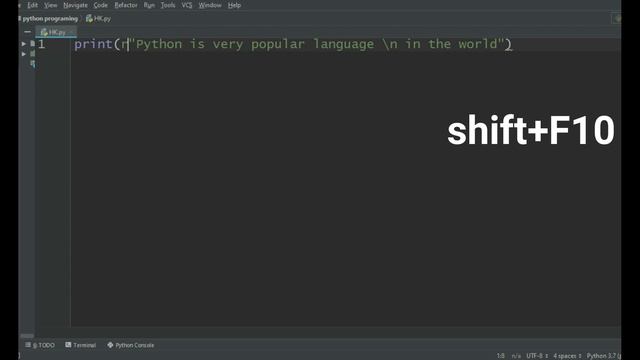Click the scratches icon in left panel

[x=33, y=64]
